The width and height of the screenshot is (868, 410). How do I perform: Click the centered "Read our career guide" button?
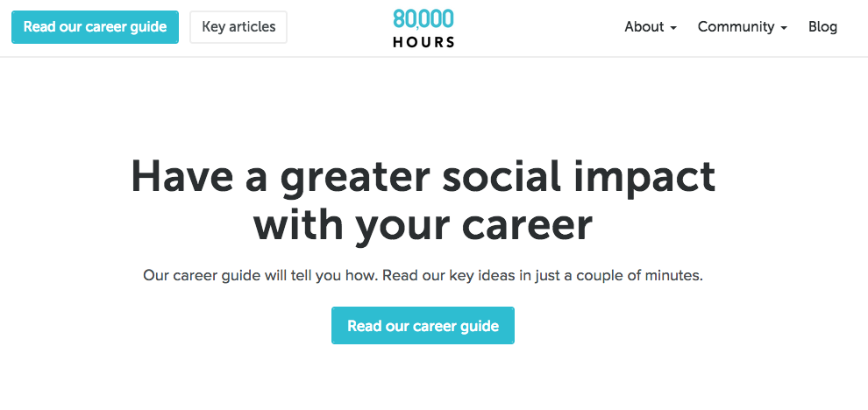click(x=423, y=326)
